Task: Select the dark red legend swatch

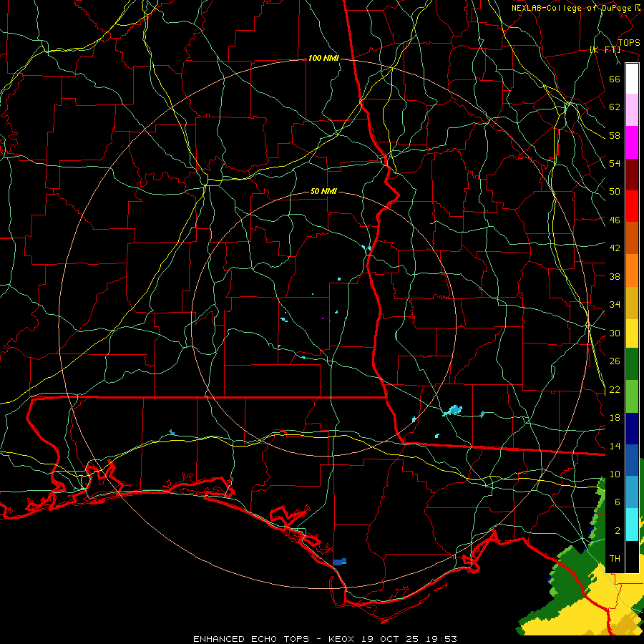Action: [x=632, y=175]
